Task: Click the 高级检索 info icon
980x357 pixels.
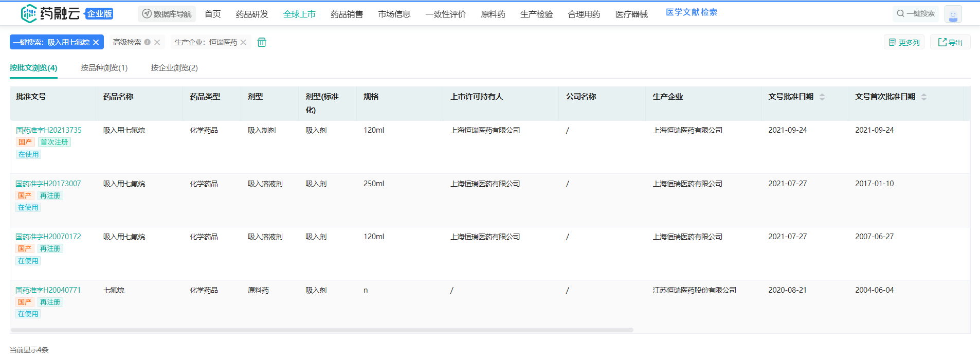Action: pyautogui.click(x=148, y=42)
